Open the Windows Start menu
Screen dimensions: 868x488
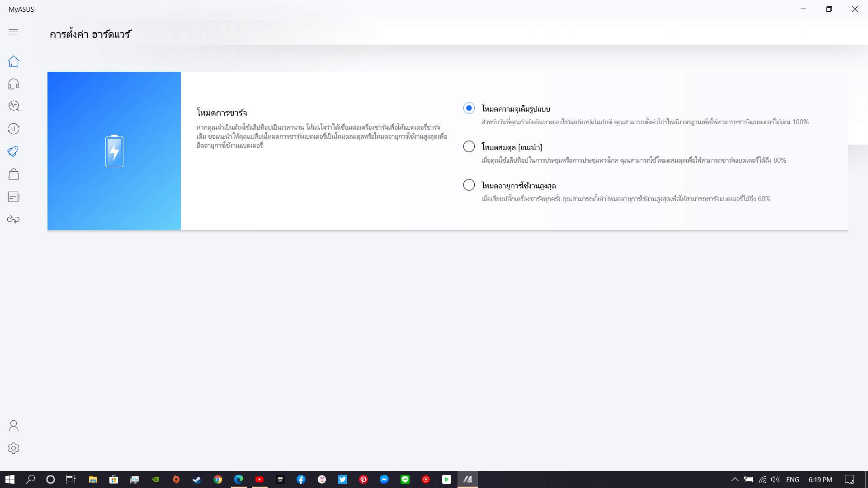point(10,479)
